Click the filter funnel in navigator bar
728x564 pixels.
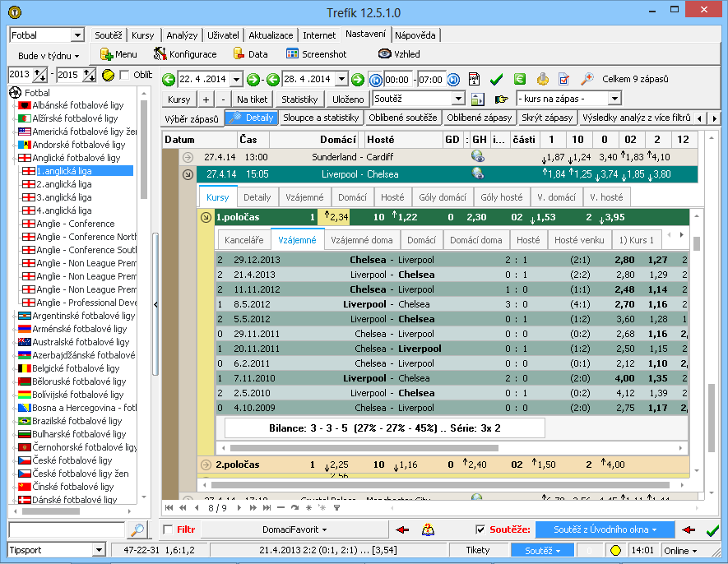(x=337, y=508)
